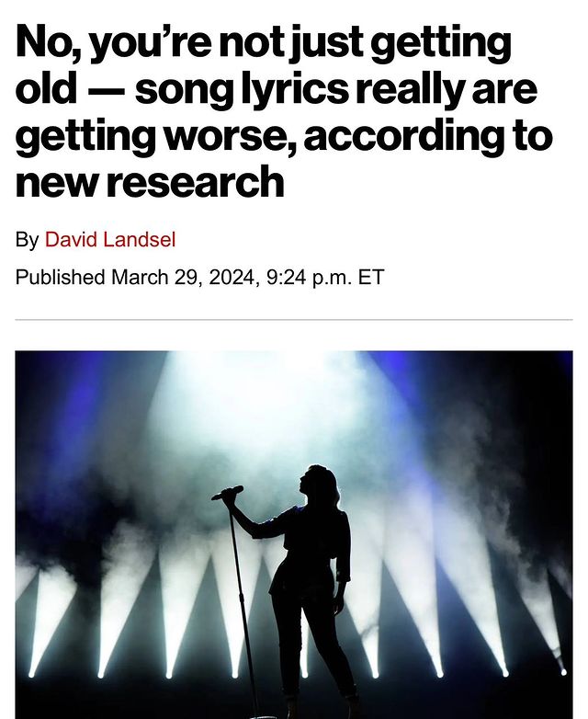
Task: Click the first headline line "No, you're not just getting"
Action: pos(263,43)
